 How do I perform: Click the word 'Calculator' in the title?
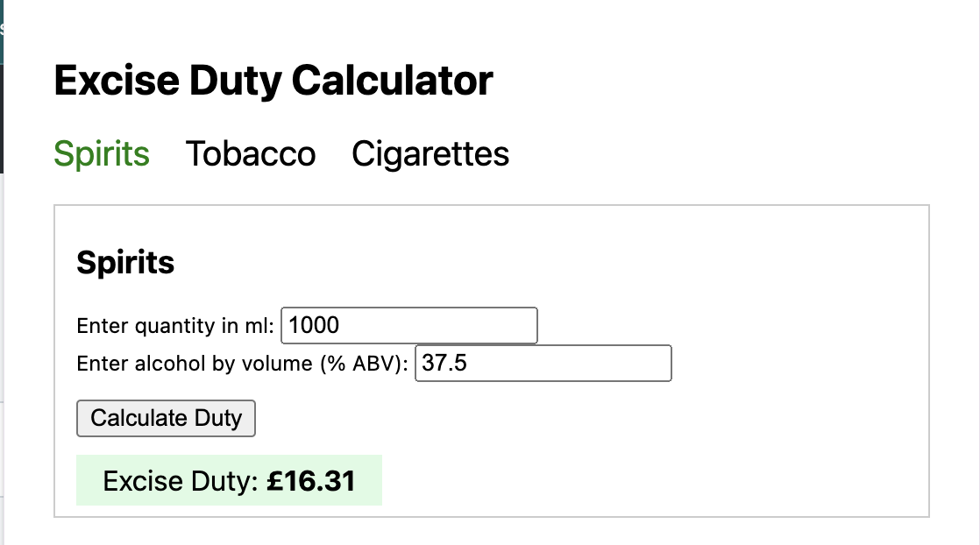pos(392,81)
